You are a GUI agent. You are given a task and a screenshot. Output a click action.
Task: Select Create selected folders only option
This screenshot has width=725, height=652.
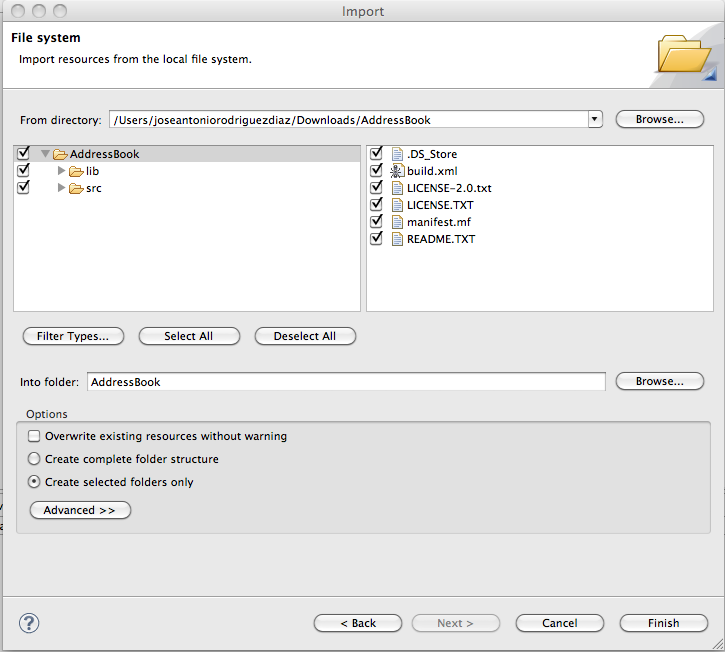(x=34, y=482)
